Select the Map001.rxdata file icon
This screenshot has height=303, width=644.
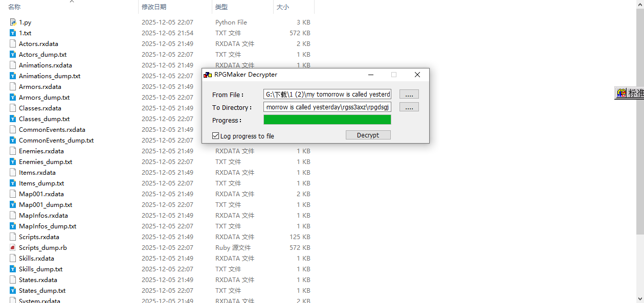pyautogui.click(x=13, y=194)
